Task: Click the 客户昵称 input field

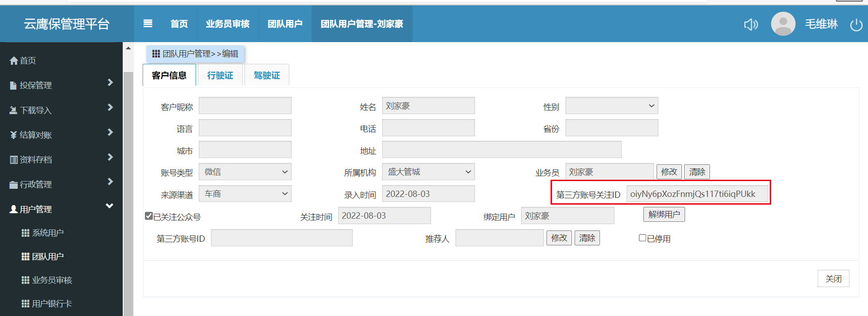Action: [x=245, y=105]
